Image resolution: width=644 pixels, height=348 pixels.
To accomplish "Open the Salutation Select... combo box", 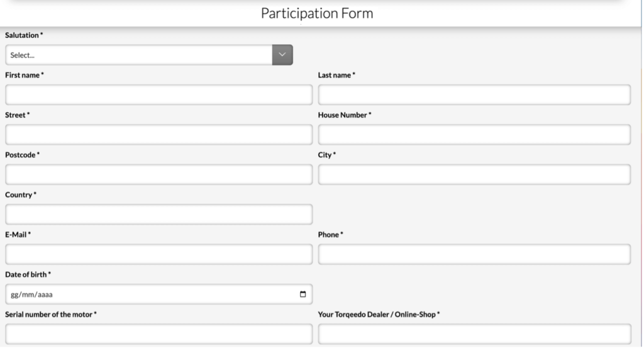I will coord(149,55).
